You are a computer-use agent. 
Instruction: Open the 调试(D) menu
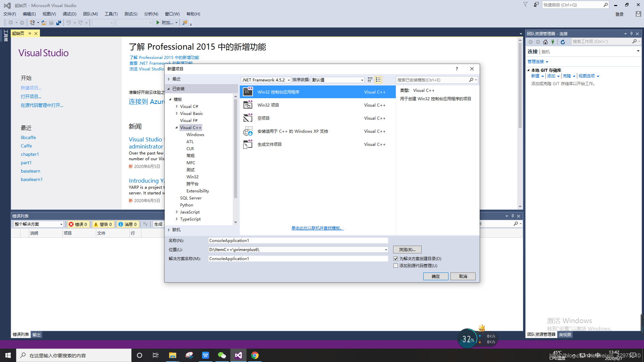(69, 14)
